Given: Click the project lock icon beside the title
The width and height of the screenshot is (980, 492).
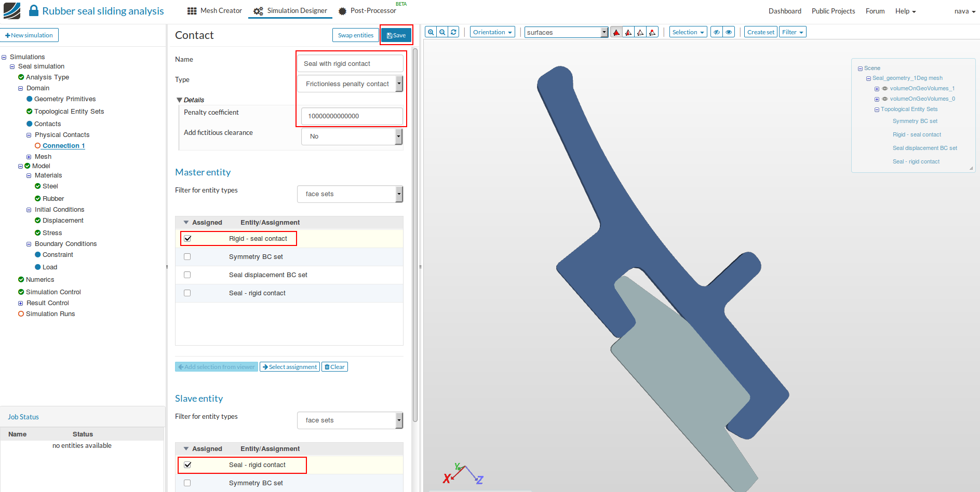Looking at the screenshot, I should pos(34,10).
